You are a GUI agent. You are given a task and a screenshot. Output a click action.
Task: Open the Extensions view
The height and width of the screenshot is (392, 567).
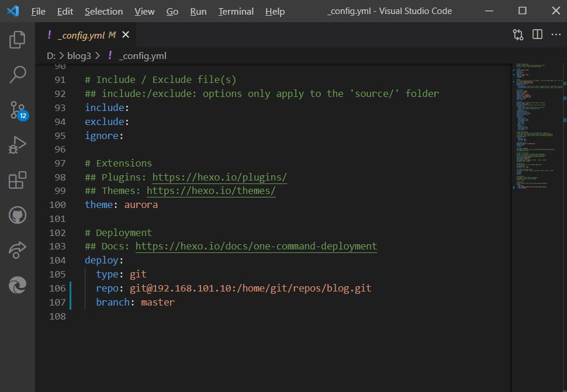click(x=17, y=180)
